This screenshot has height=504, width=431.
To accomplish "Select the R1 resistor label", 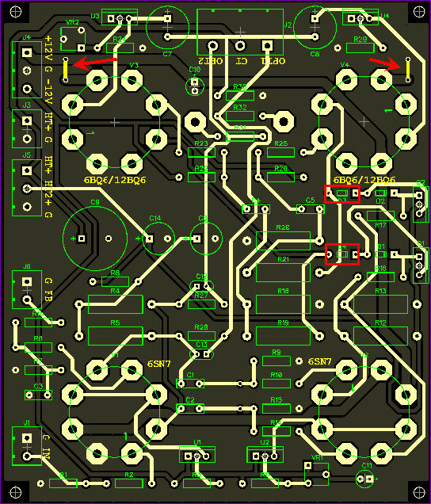I will [x=63, y=475].
